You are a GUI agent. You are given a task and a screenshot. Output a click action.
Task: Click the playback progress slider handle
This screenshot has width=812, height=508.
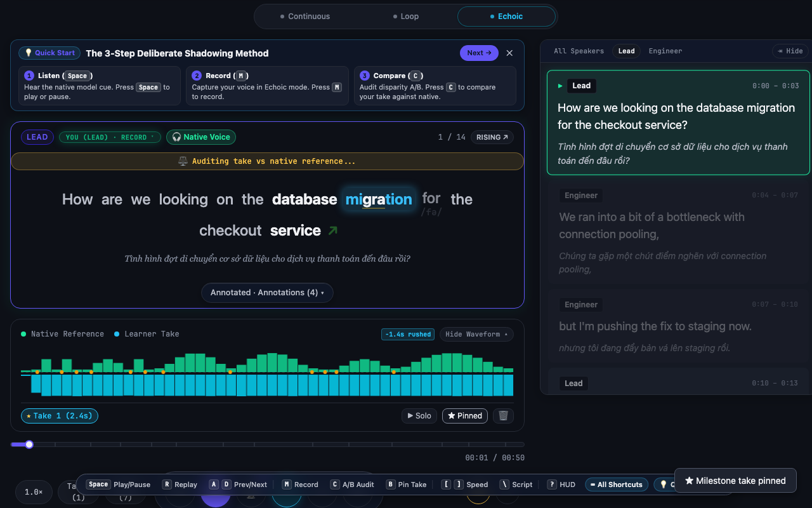(x=29, y=444)
